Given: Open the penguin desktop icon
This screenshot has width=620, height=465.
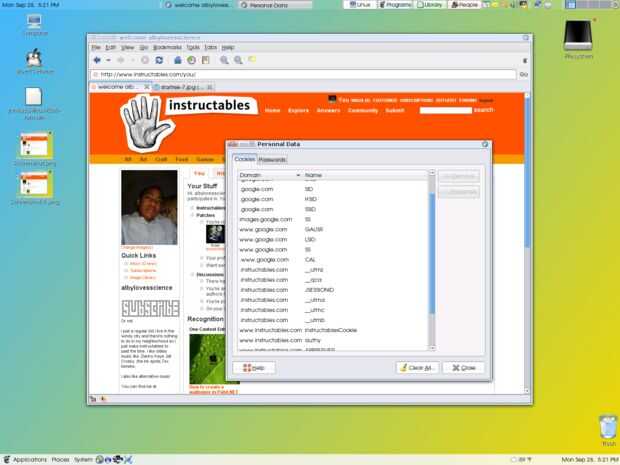Looking at the screenshot, I should (35, 61).
